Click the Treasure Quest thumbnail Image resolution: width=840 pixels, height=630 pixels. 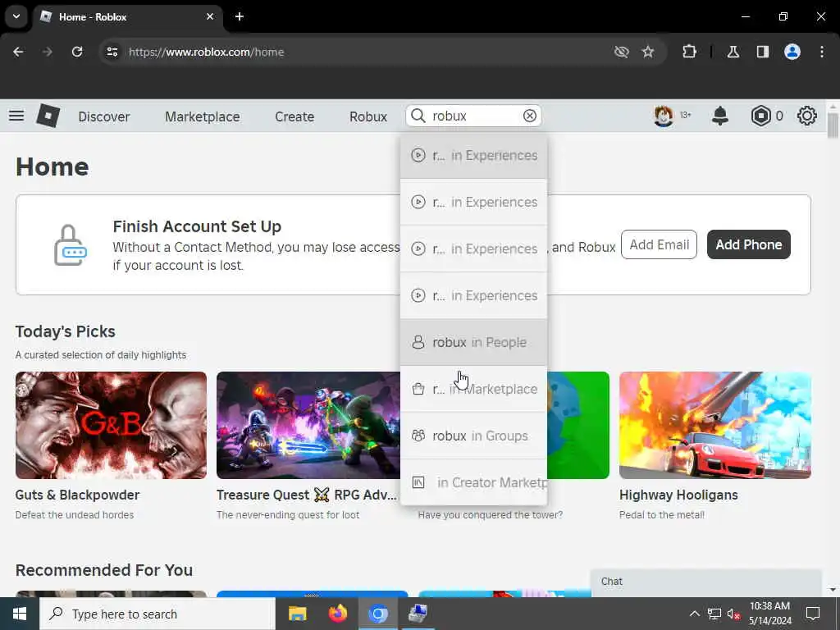point(308,425)
